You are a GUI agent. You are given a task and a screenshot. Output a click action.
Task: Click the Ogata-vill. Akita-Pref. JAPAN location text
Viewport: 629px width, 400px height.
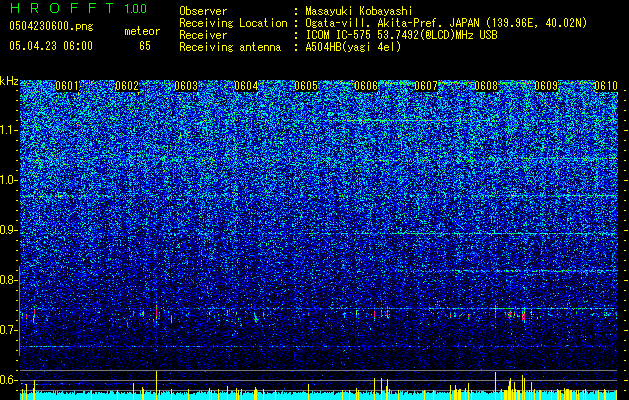[x=446, y=23]
